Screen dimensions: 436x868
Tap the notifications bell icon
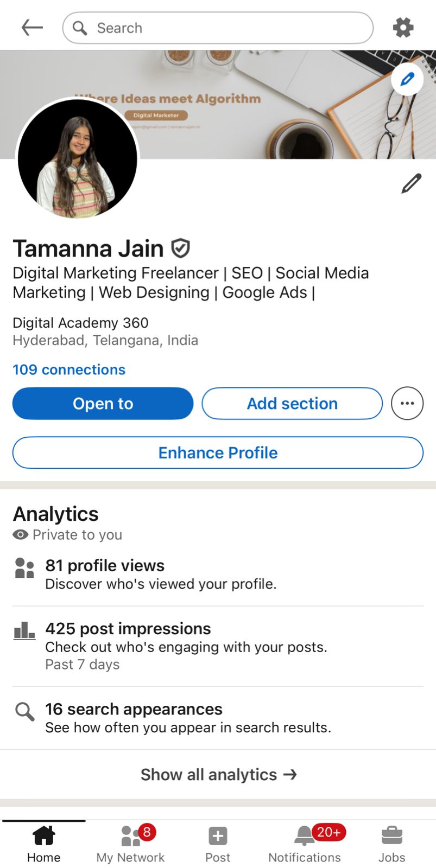tap(305, 836)
